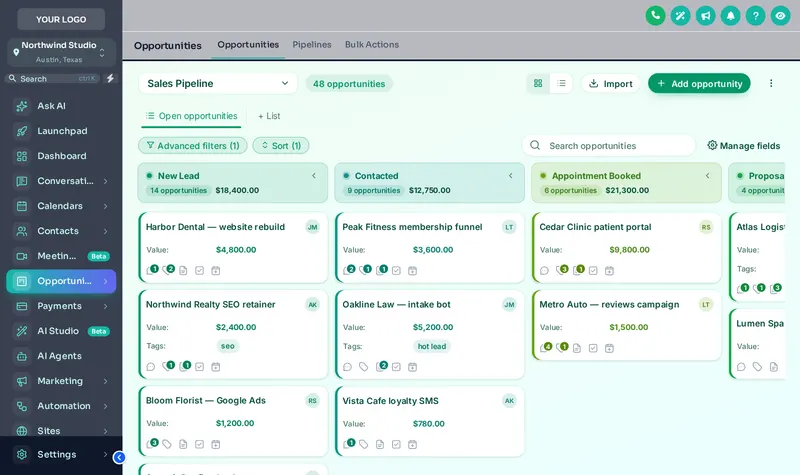This screenshot has width=800, height=475.
Task: Click chat bubble icon on Northwind Realty card
Action: tap(151, 367)
